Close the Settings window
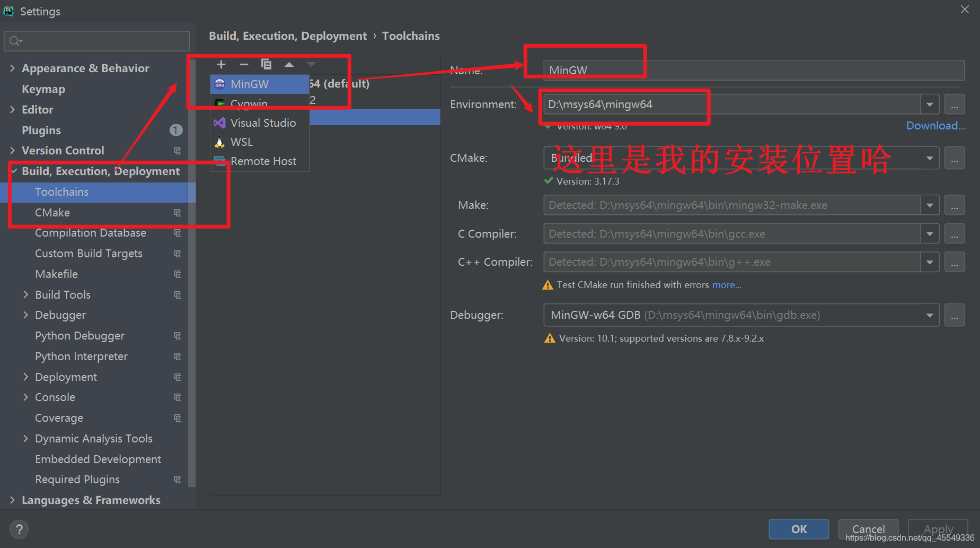 965,10
